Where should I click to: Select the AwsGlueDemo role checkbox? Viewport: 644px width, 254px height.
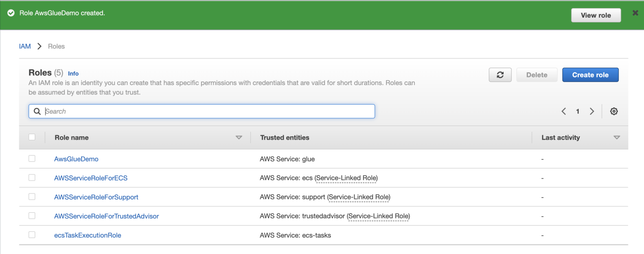[32, 159]
